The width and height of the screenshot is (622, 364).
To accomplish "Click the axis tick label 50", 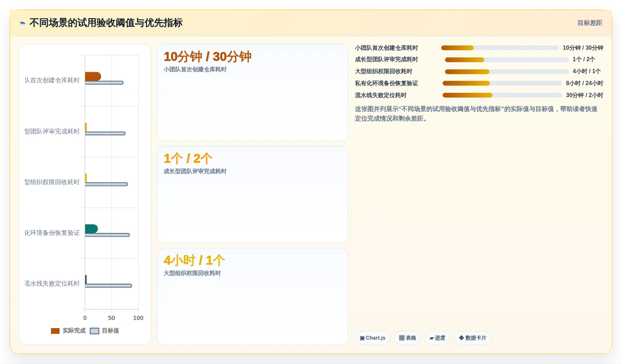I will pos(111,318).
